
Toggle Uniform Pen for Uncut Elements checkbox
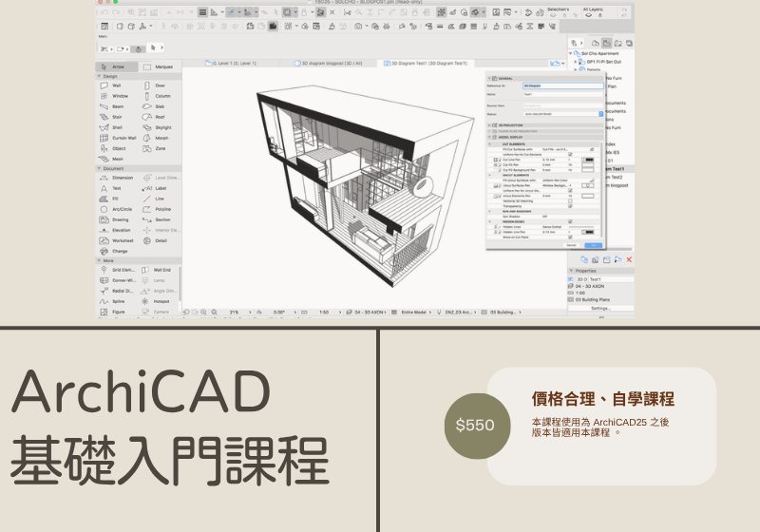(x=570, y=190)
